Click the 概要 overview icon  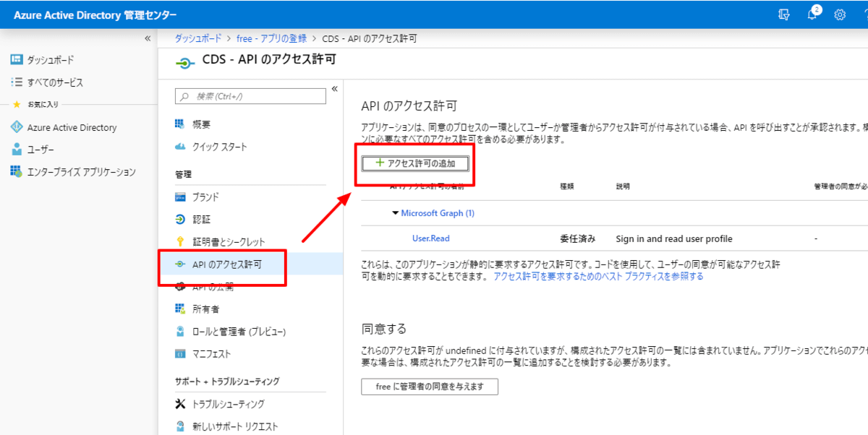pos(180,124)
